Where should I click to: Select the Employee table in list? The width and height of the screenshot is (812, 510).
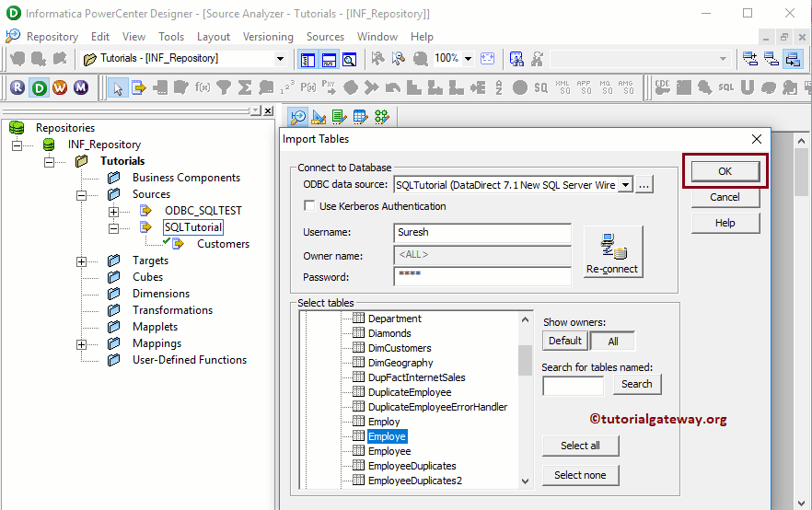[x=389, y=451]
